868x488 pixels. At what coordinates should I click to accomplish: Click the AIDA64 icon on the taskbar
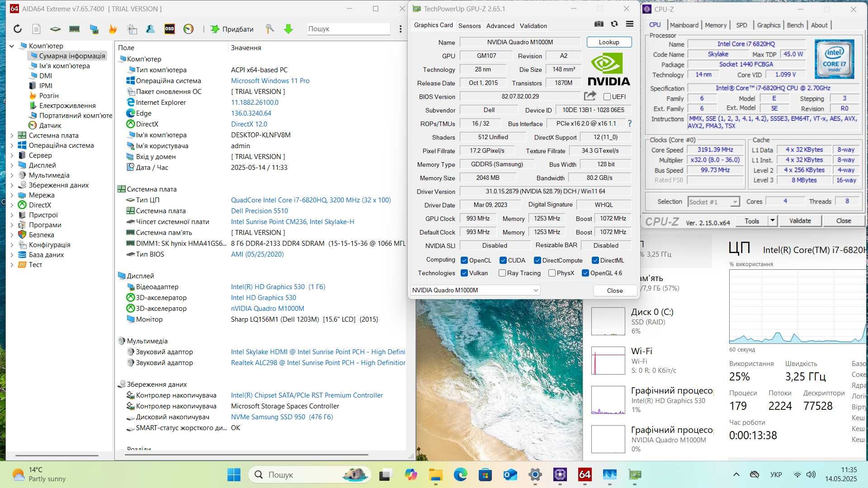pyautogui.click(x=585, y=474)
